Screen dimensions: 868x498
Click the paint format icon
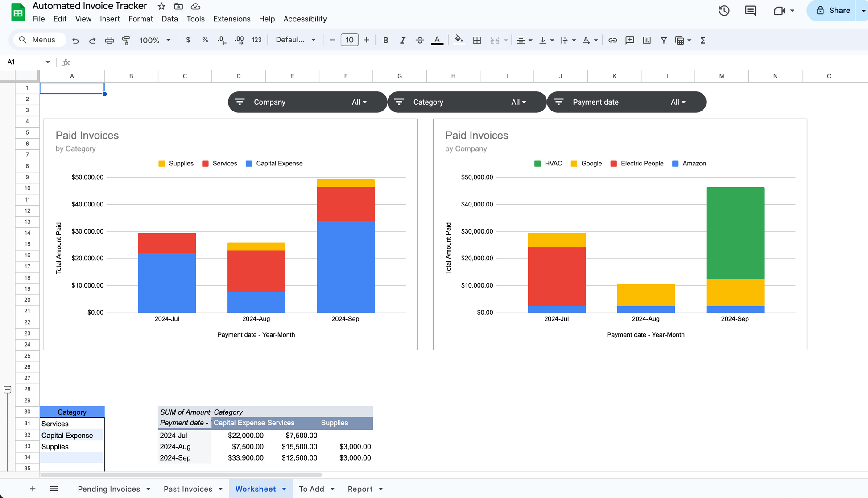[126, 40]
